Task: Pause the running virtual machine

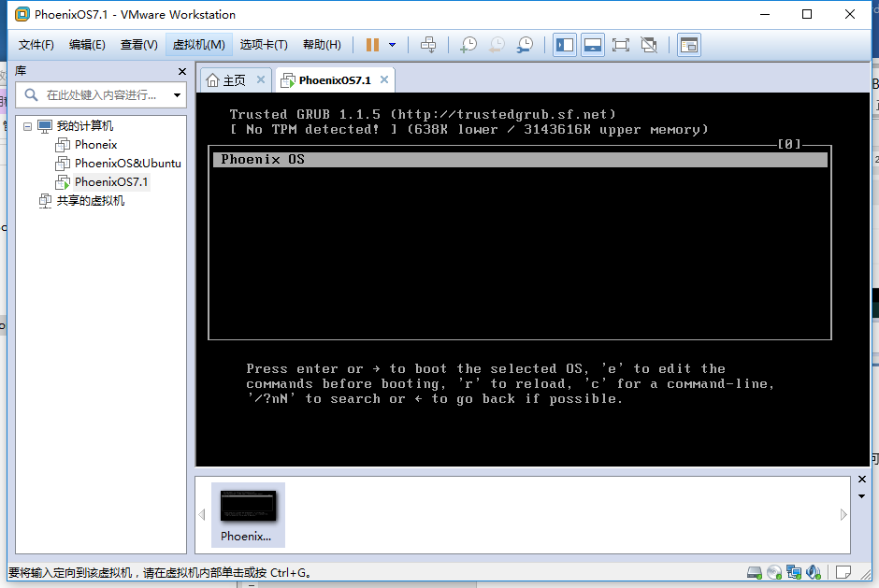Action: coord(372,45)
